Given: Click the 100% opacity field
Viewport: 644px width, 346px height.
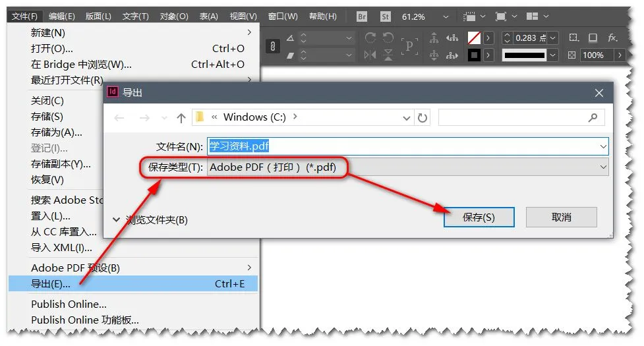Looking at the screenshot, I should 597,55.
